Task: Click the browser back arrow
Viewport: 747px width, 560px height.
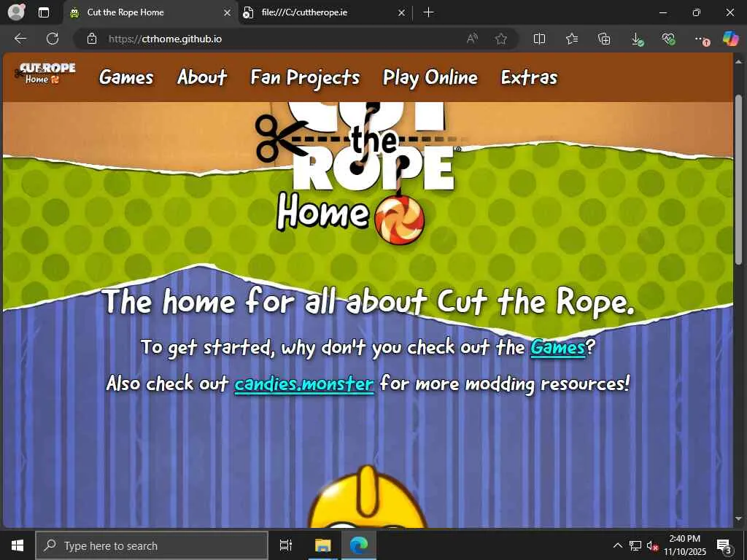Action: pyautogui.click(x=20, y=39)
